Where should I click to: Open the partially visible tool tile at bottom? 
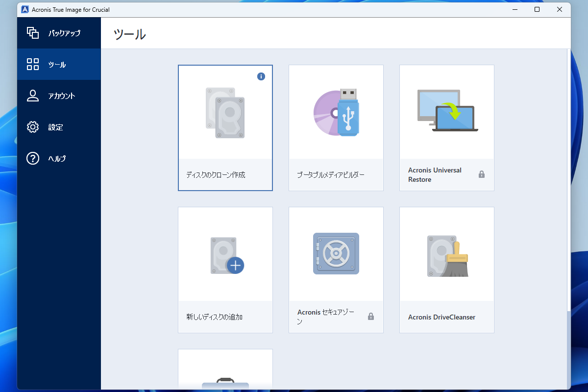(x=225, y=370)
